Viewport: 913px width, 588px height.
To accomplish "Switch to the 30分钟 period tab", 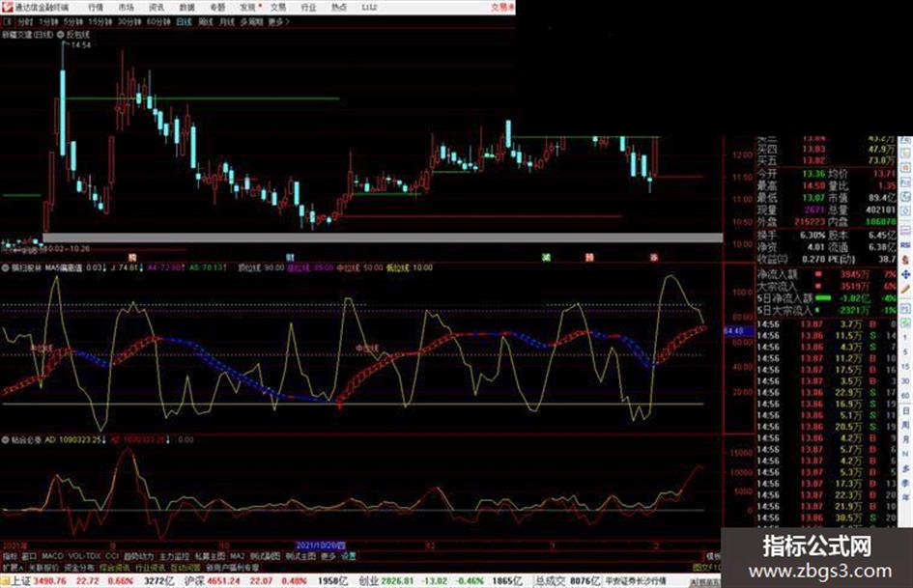I will [129, 22].
